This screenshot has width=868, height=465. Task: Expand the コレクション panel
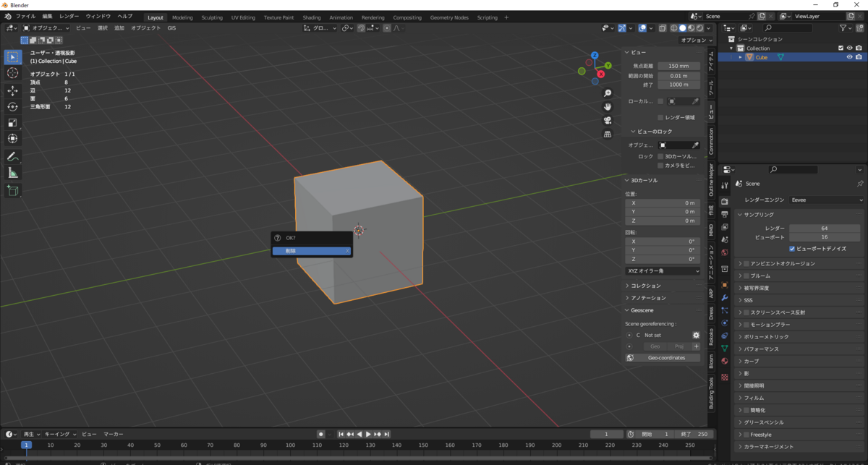[644, 286]
